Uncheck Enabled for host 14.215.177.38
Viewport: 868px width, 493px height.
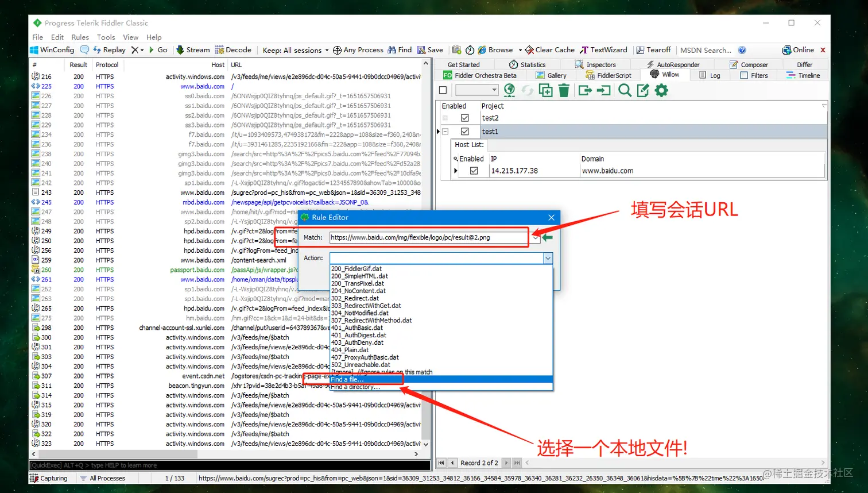pyautogui.click(x=474, y=171)
